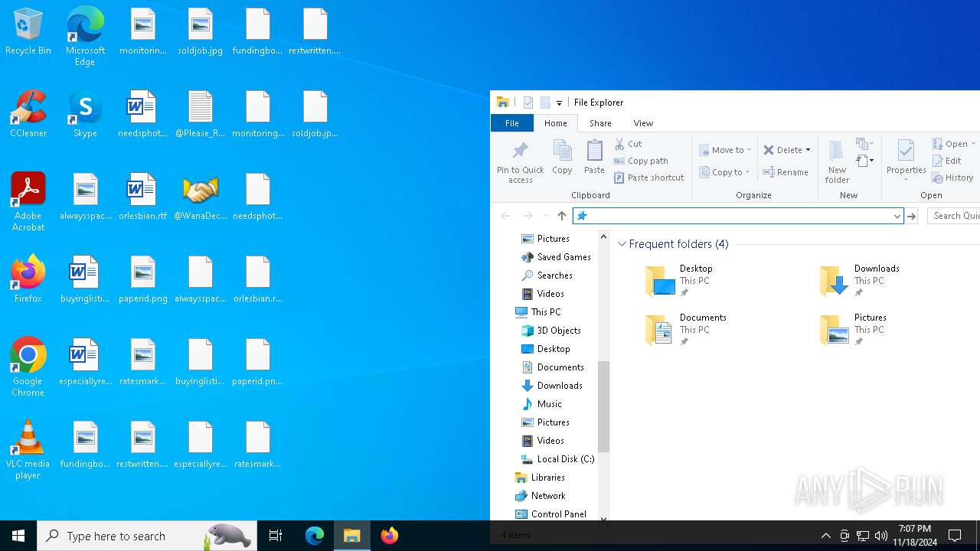Image resolution: width=980 pixels, height=551 pixels.
Task: Click Windows Start button
Action: (18, 536)
